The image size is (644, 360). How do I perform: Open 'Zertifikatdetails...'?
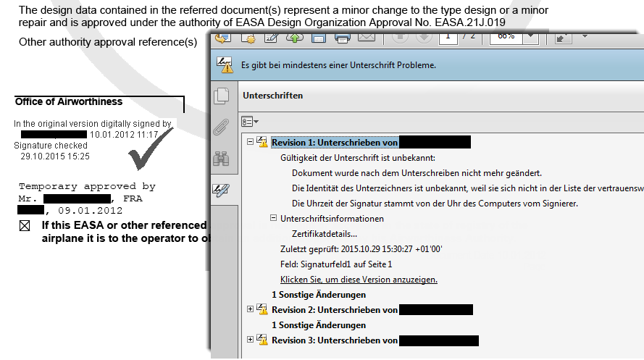point(325,234)
